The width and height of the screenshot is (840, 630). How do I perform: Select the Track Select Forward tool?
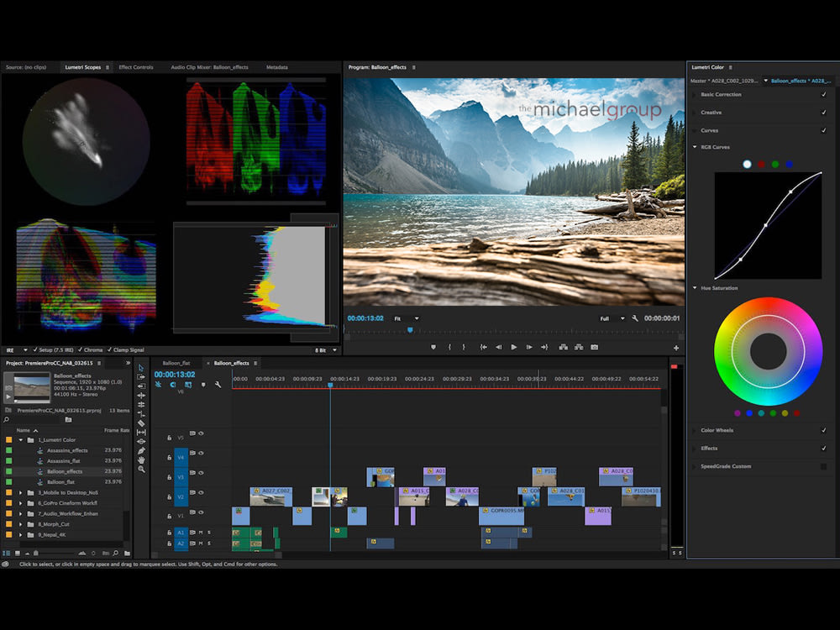[x=141, y=376]
